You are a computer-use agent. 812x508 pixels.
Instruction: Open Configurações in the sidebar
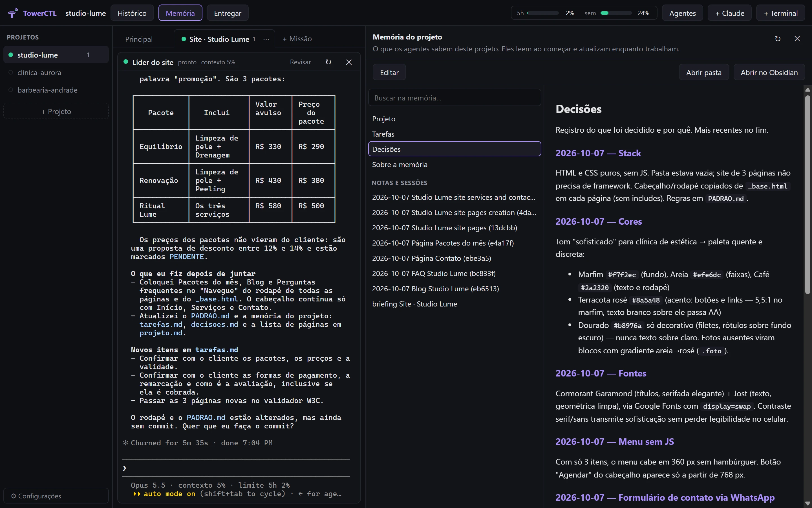coord(56,496)
